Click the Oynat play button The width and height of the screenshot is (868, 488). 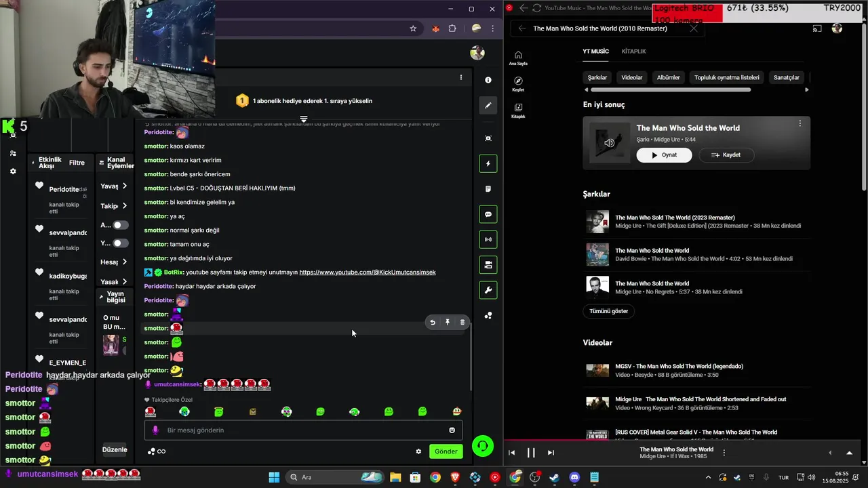coord(664,155)
